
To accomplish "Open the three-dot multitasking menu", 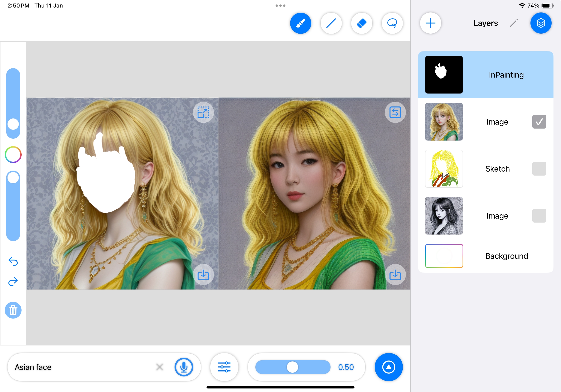I will [280, 6].
